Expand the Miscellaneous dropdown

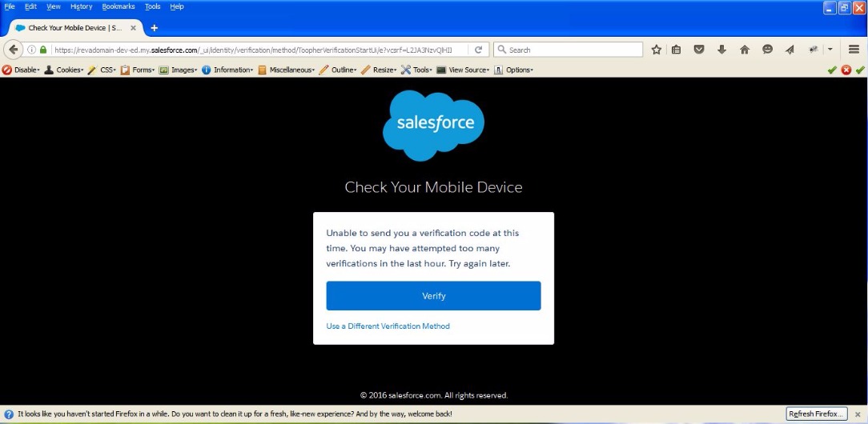click(x=286, y=70)
